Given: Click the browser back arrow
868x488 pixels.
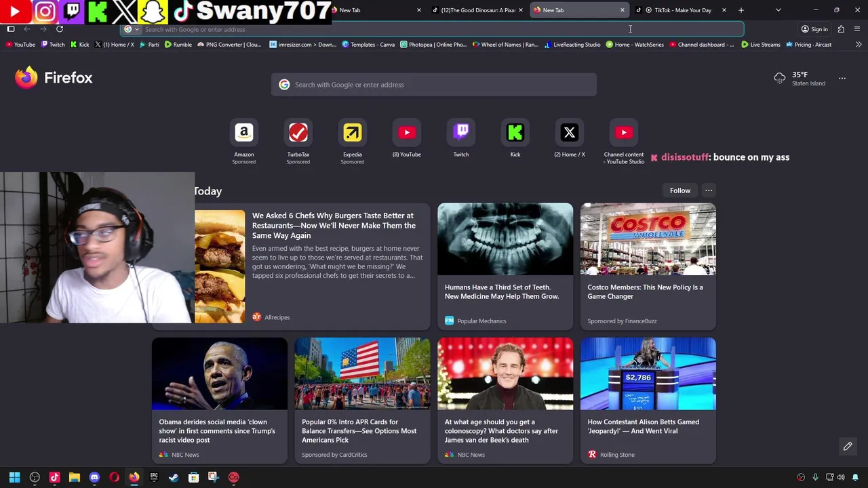Looking at the screenshot, I should point(27,29).
